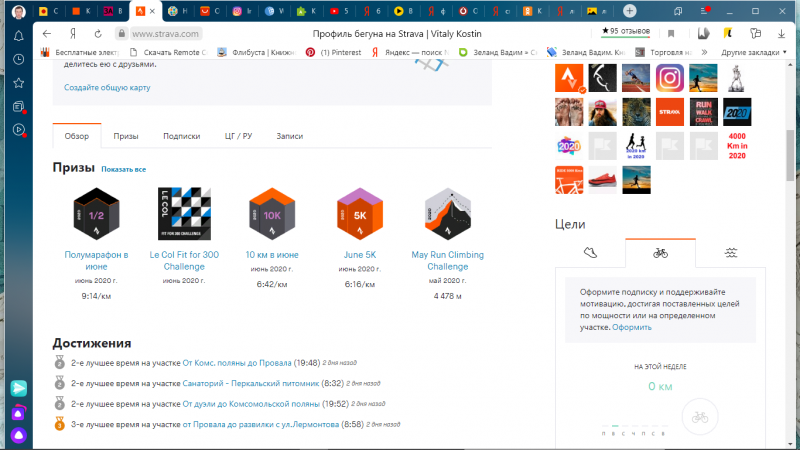This screenshot has width=800, height=450.
Task: Open the May Run Climbing badge
Action: point(447,214)
